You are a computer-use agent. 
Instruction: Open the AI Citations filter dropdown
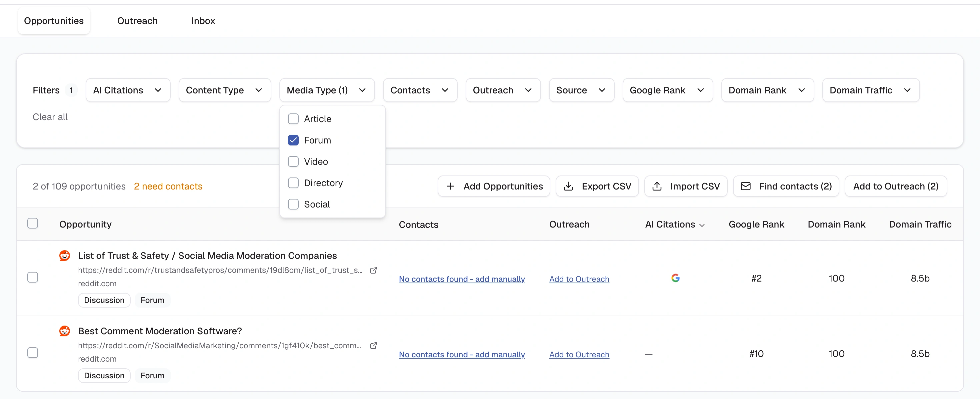(x=128, y=90)
